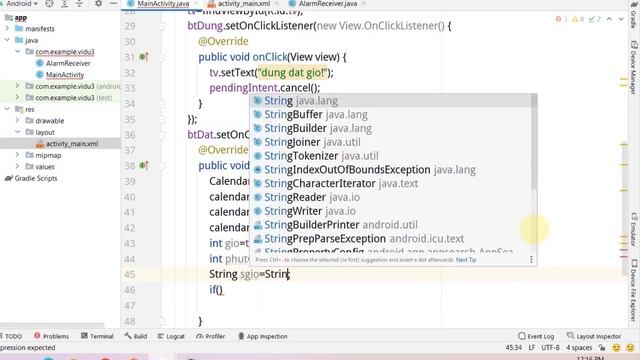Open the Terminal tool window

point(97,336)
